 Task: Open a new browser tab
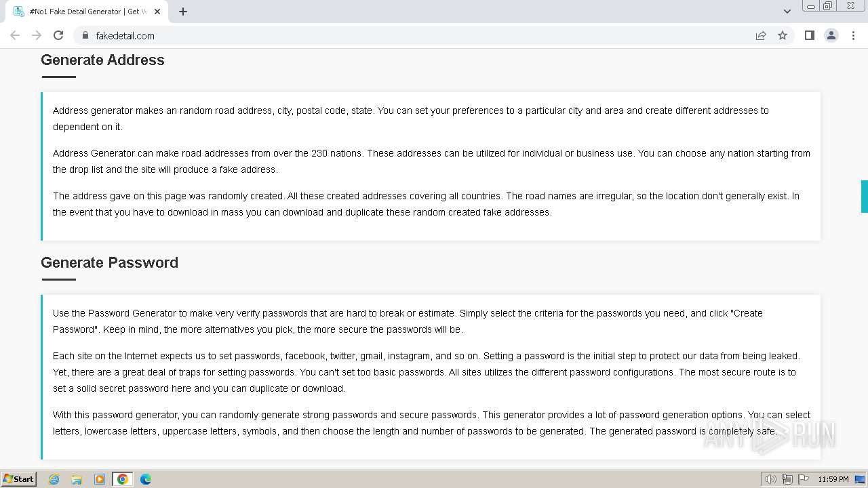click(x=183, y=12)
